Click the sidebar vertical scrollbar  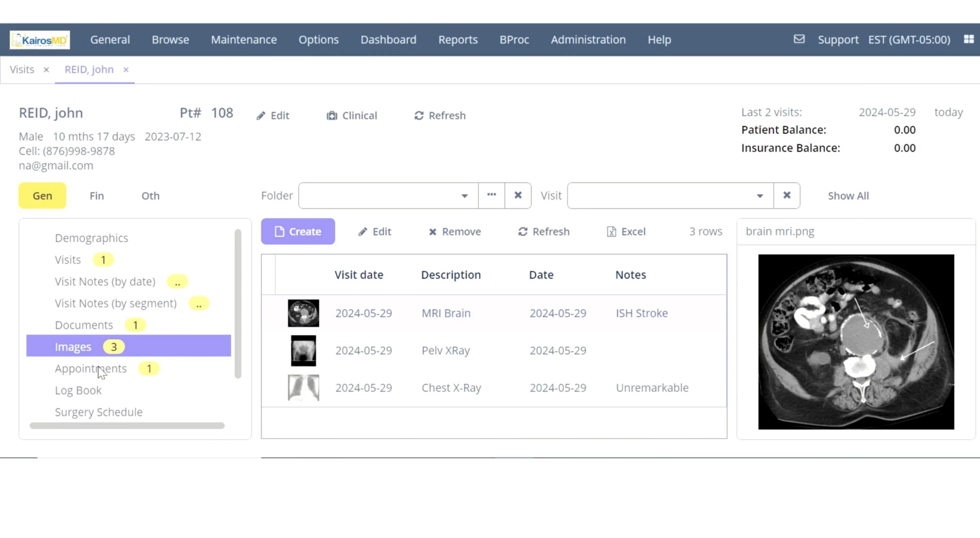click(238, 304)
